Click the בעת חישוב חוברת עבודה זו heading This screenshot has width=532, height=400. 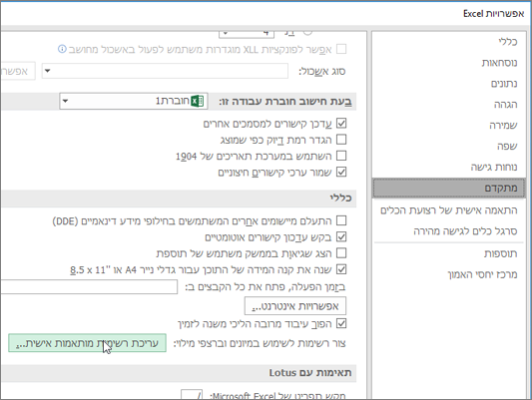coord(285,102)
